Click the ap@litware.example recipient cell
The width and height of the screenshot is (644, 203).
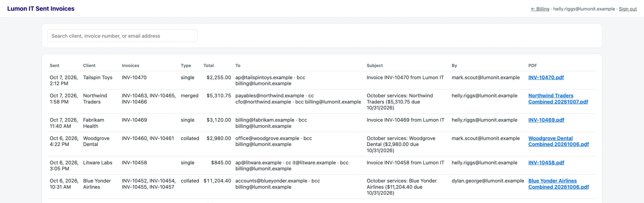tap(292, 166)
